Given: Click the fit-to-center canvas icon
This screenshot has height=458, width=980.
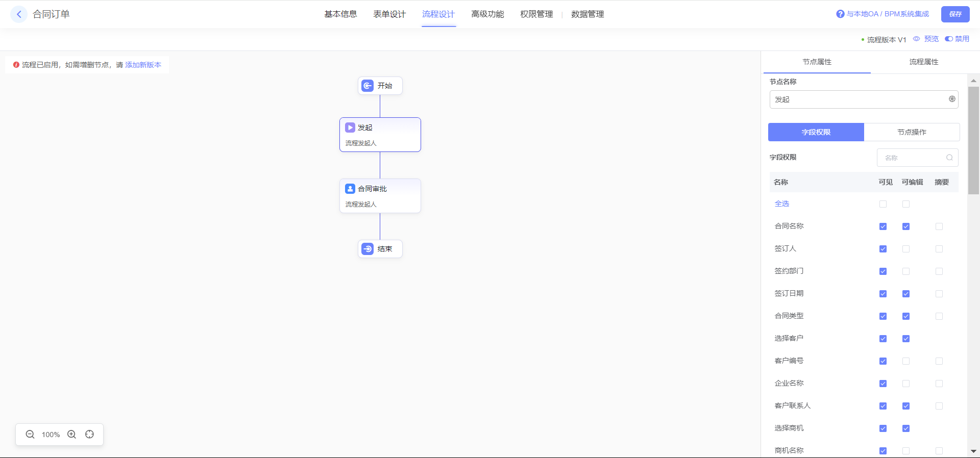Looking at the screenshot, I should tap(90, 435).
